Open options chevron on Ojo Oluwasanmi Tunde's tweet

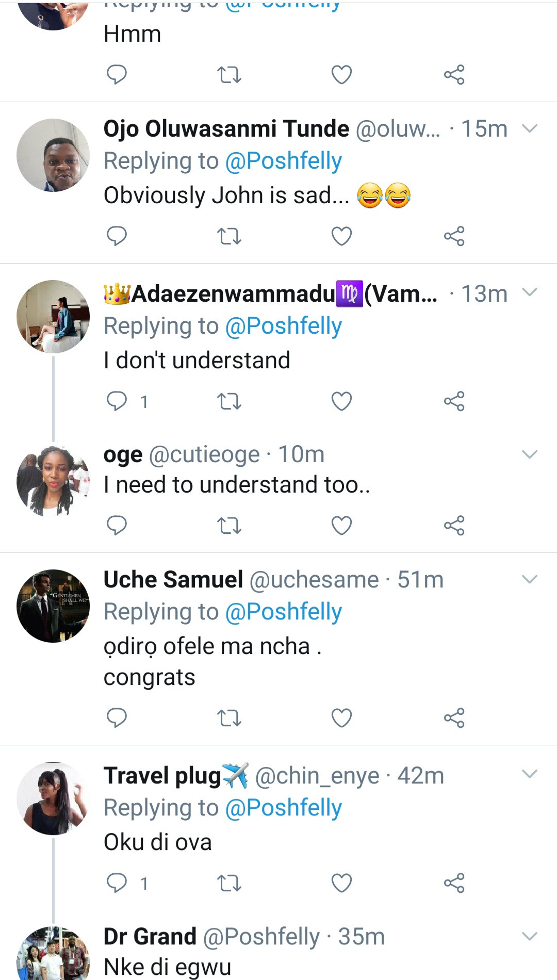(530, 128)
